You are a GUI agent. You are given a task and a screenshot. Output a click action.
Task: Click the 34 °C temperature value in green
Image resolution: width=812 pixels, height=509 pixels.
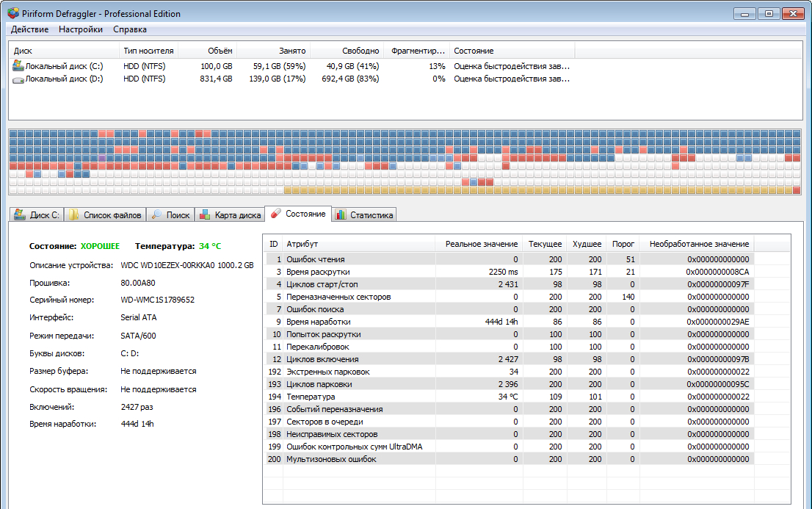pyautogui.click(x=210, y=246)
